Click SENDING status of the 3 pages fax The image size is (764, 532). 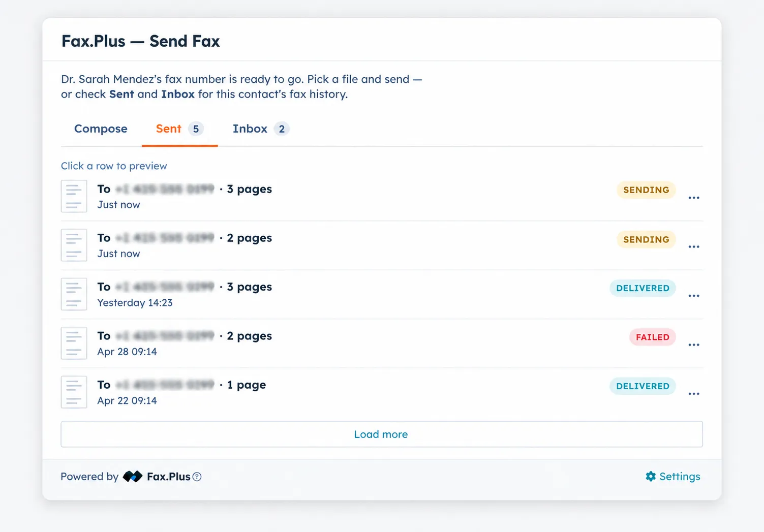click(x=646, y=190)
